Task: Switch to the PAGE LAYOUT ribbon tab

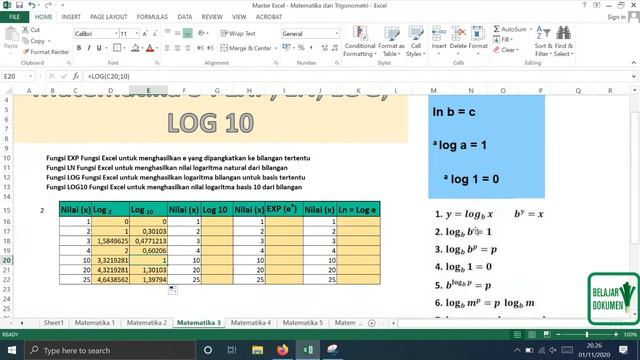Action: 109,17
